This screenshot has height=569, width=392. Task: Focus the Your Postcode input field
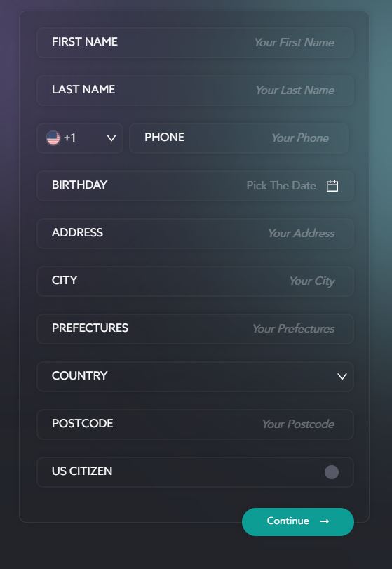(x=195, y=424)
